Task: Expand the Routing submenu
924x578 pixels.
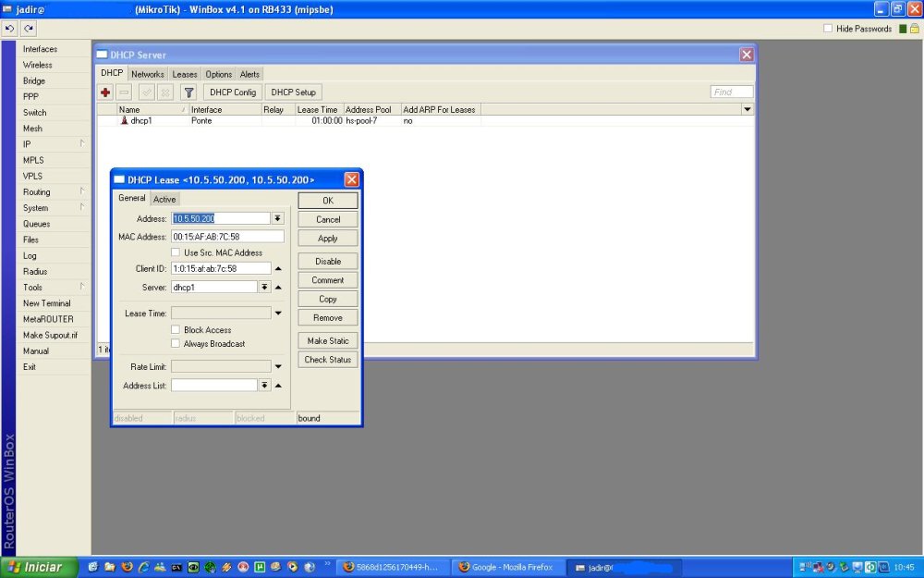Action: pyautogui.click(x=53, y=191)
